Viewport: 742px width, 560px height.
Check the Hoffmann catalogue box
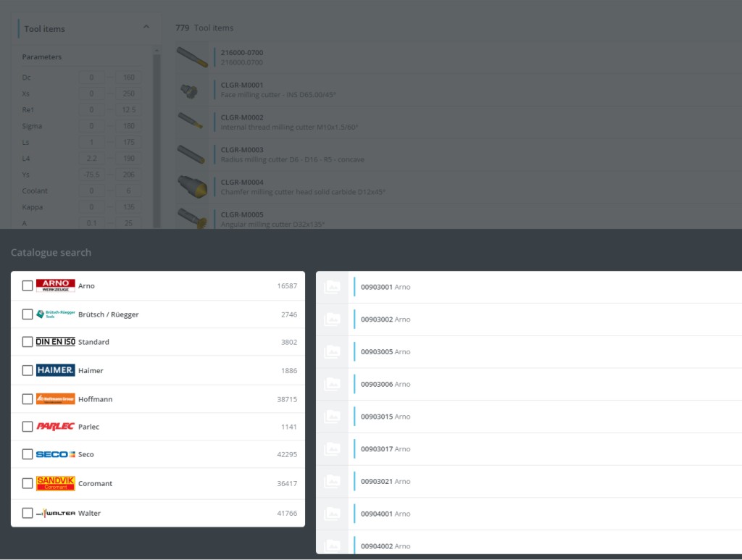(x=28, y=399)
